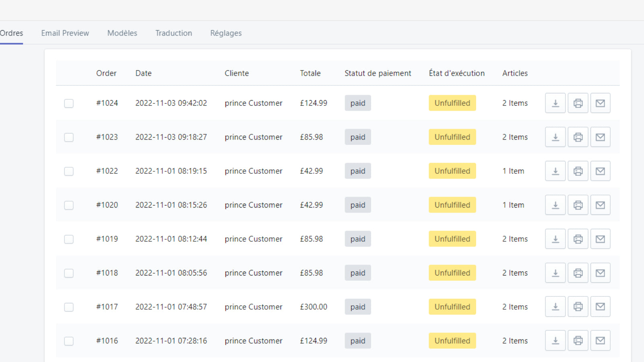Download invoice for order #1020

[x=555, y=205]
